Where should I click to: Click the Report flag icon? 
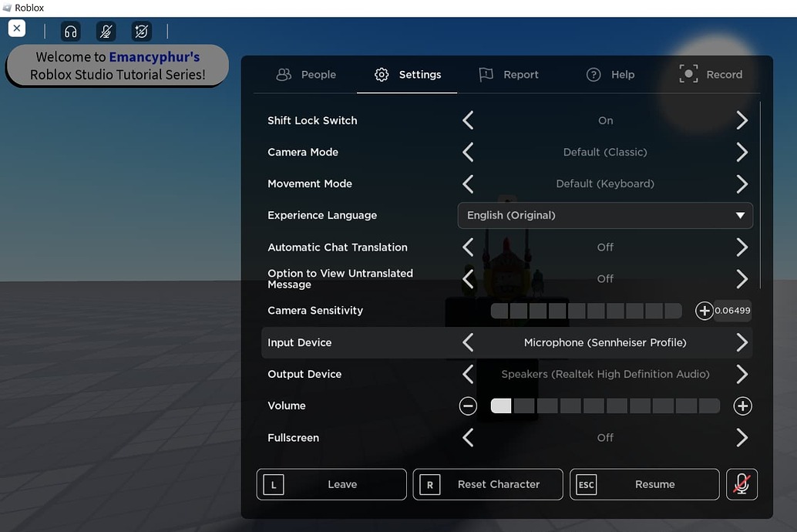click(x=486, y=74)
